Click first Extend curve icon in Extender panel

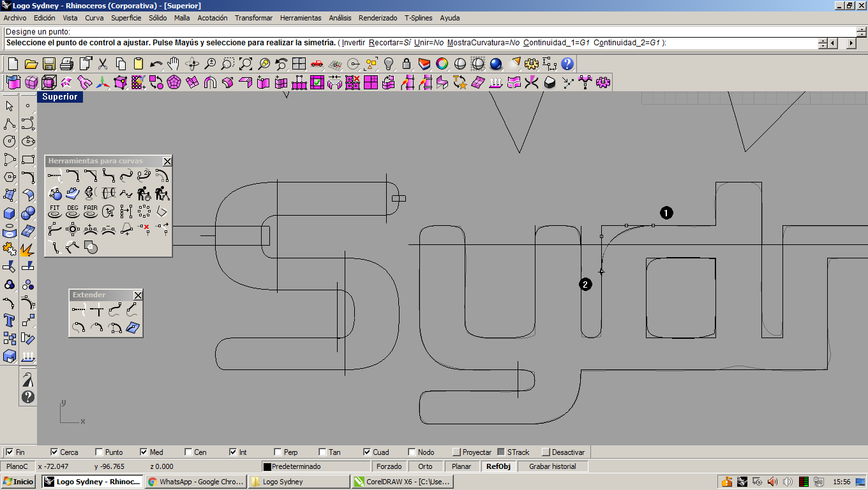(x=79, y=311)
